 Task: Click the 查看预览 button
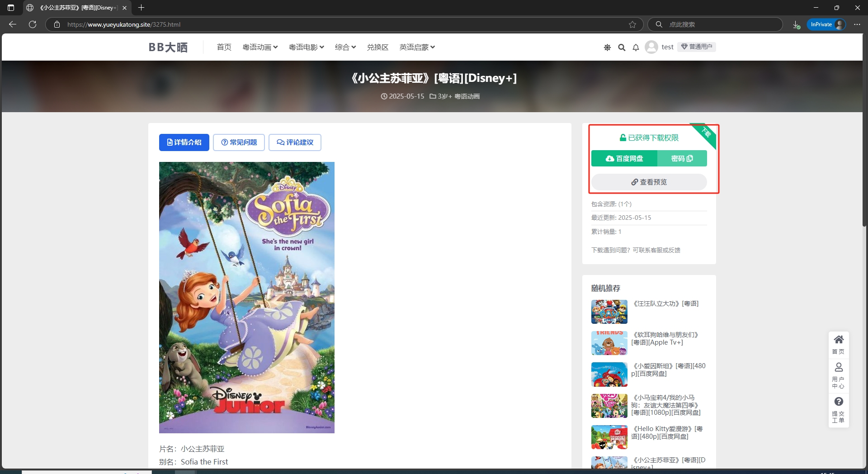pyautogui.click(x=649, y=182)
